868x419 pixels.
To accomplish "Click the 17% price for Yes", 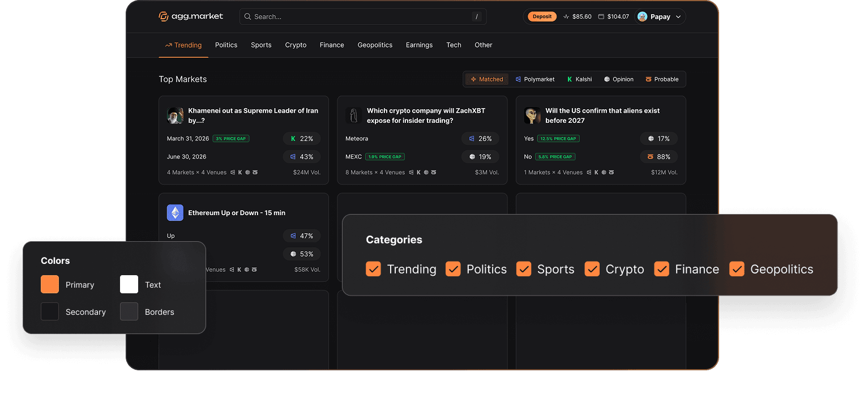I will 659,139.
